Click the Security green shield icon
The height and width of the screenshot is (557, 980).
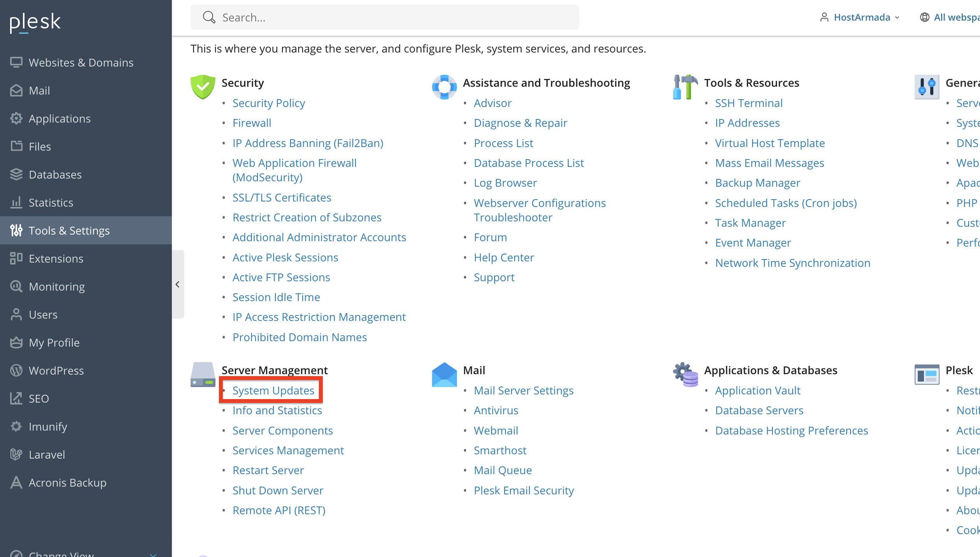pos(203,87)
